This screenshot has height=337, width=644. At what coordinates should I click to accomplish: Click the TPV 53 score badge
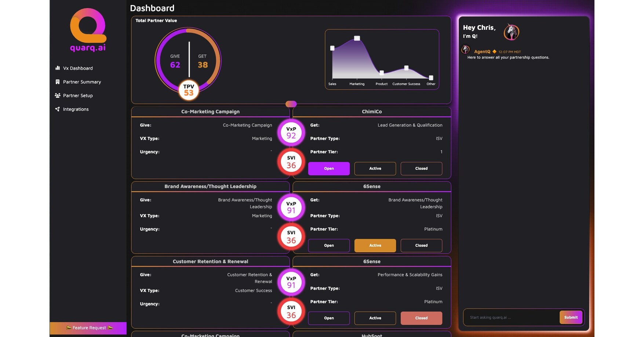coord(189,90)
